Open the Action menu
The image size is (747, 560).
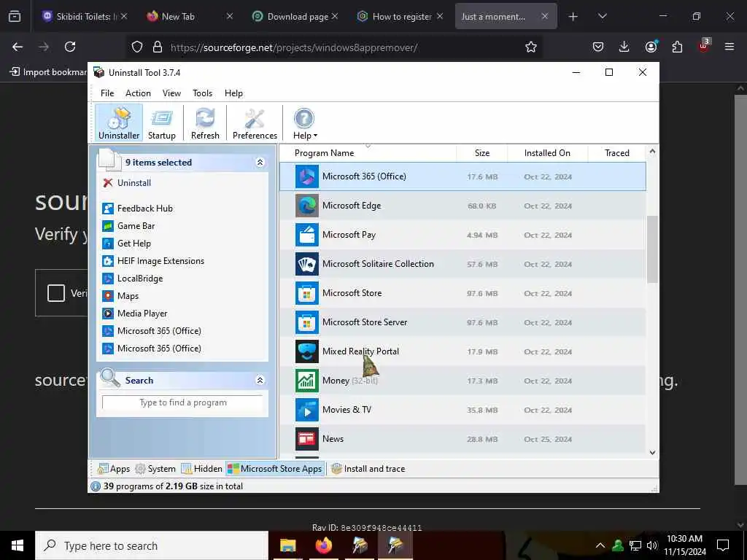click(138, 93)
